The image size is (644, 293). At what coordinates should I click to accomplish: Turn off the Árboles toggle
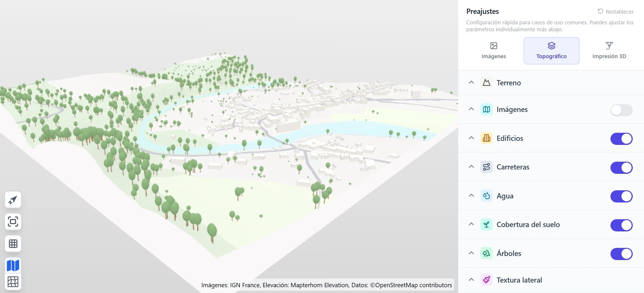point(621,254)
